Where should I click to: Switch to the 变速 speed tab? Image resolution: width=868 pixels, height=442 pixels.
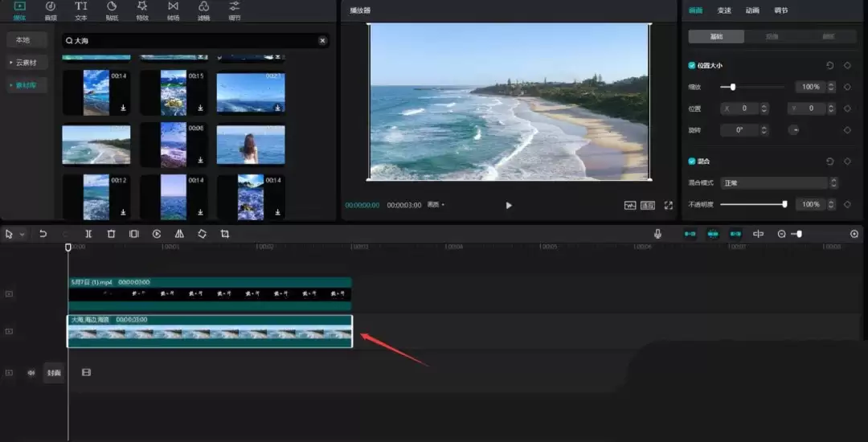click(x=724, y=10)
